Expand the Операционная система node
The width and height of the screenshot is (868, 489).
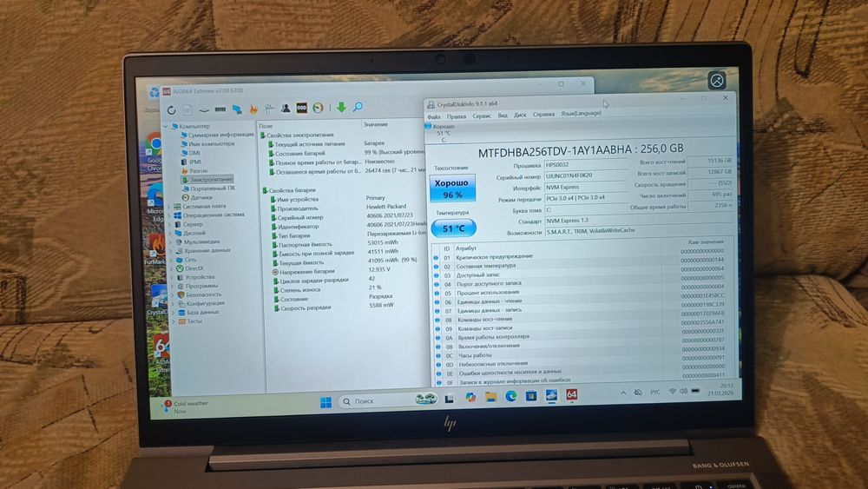[169, 215]
